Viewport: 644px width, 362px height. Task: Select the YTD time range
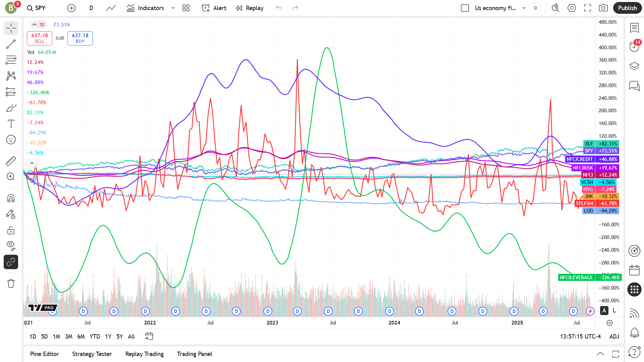[95, 336]
